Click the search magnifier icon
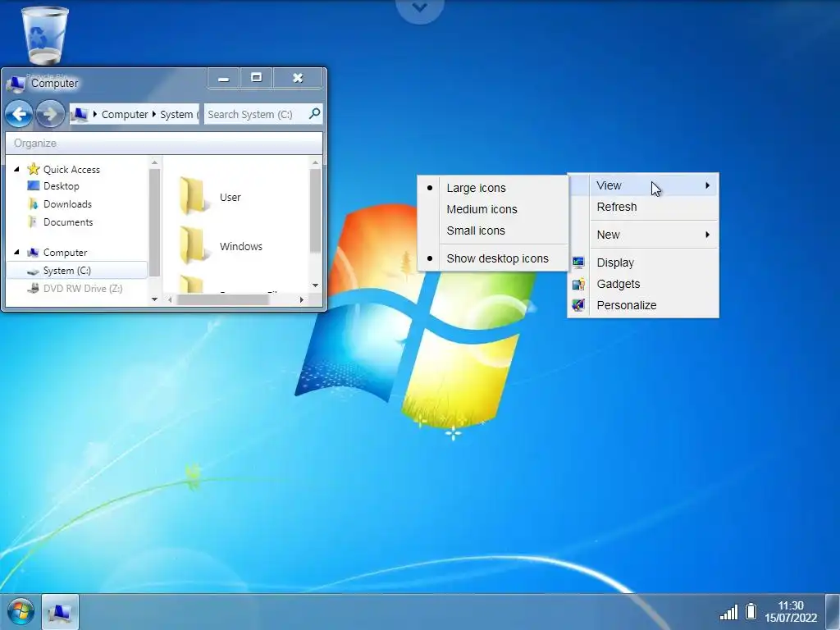The width and height of the screenshot is (840, 630). [x=315, y=113]
